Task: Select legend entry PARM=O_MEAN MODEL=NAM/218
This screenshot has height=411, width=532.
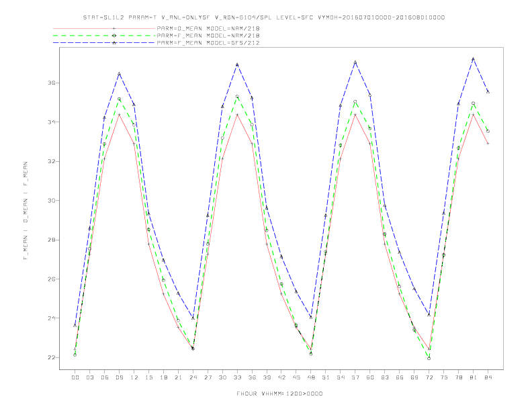Action: (x=208, y=28)
